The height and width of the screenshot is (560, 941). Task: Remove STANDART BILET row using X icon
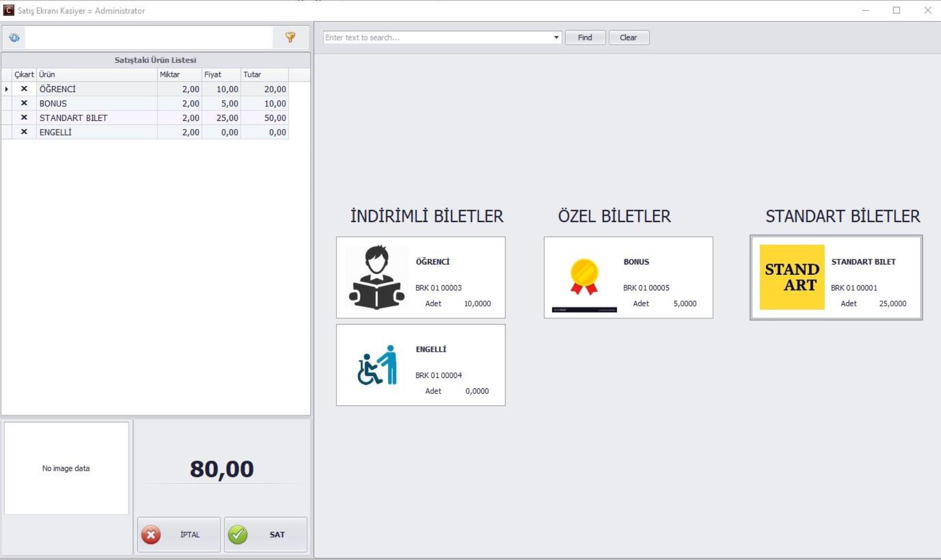24,118
